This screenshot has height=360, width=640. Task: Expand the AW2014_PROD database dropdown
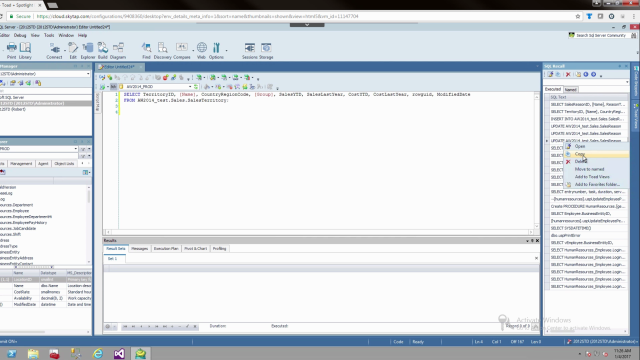[x=190, y=87]
